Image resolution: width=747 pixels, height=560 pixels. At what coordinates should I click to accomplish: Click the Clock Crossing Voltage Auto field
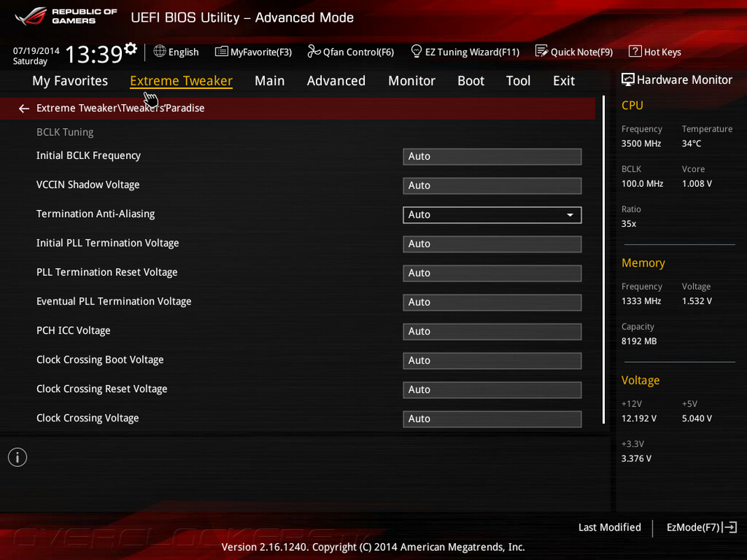point(492,419)
